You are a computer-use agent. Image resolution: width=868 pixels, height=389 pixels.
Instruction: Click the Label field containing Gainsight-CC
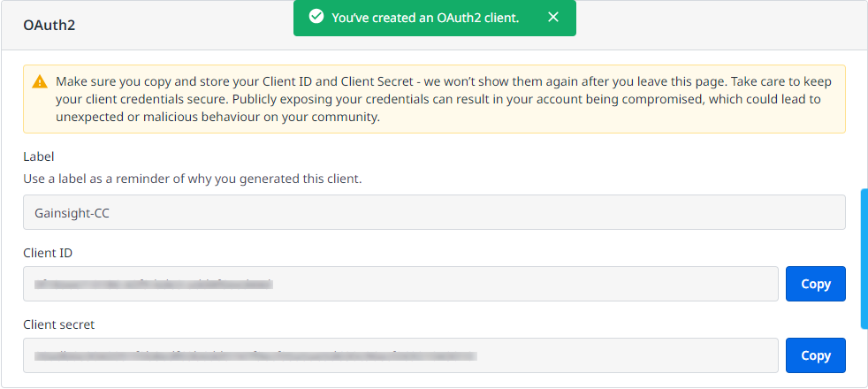(x=433, y=212)
